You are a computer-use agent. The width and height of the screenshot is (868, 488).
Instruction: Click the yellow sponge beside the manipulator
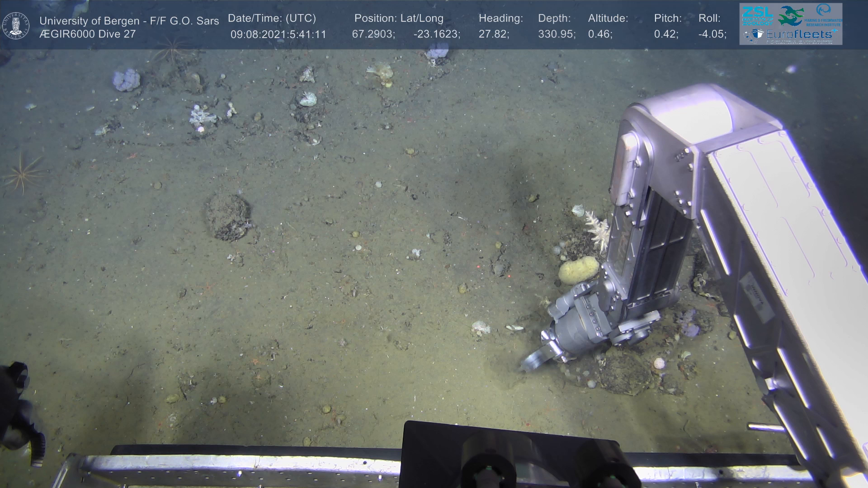point(578,270)
